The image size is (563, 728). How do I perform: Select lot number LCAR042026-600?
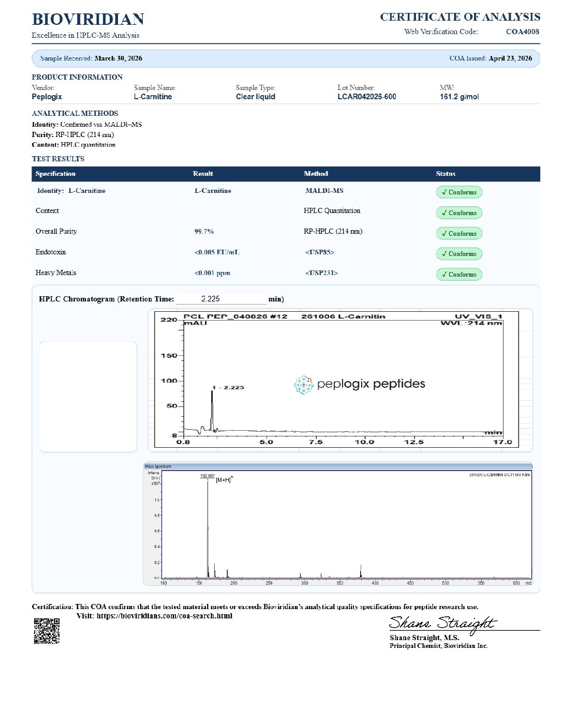(367, 97)
